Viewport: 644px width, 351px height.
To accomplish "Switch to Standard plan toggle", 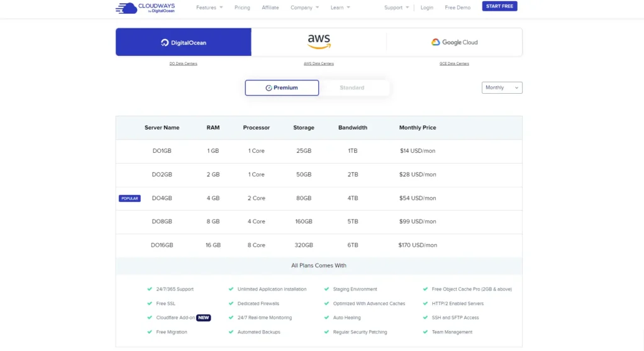I will [352, 87].
